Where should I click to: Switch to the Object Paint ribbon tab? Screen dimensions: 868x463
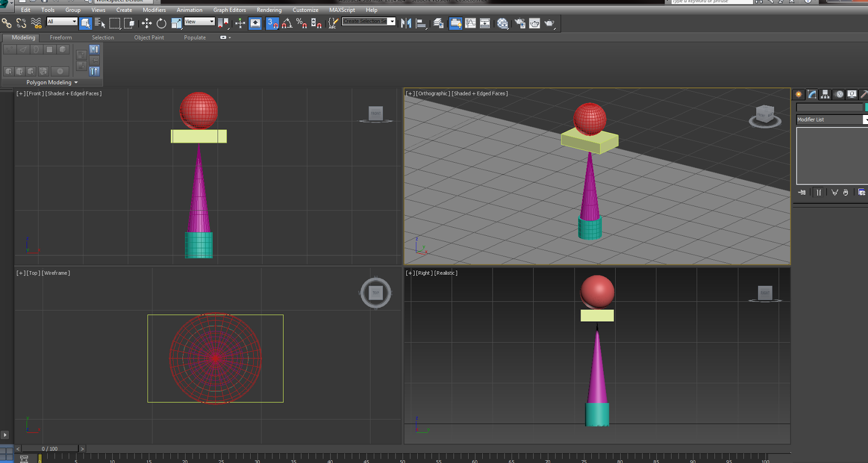(149, 37)
